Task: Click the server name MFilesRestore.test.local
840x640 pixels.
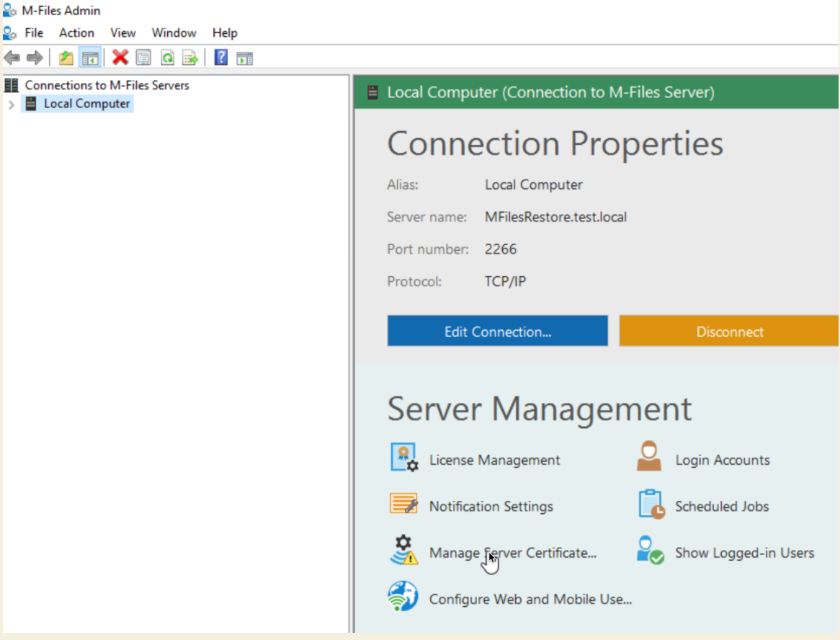Action: [x=555, y=217]
